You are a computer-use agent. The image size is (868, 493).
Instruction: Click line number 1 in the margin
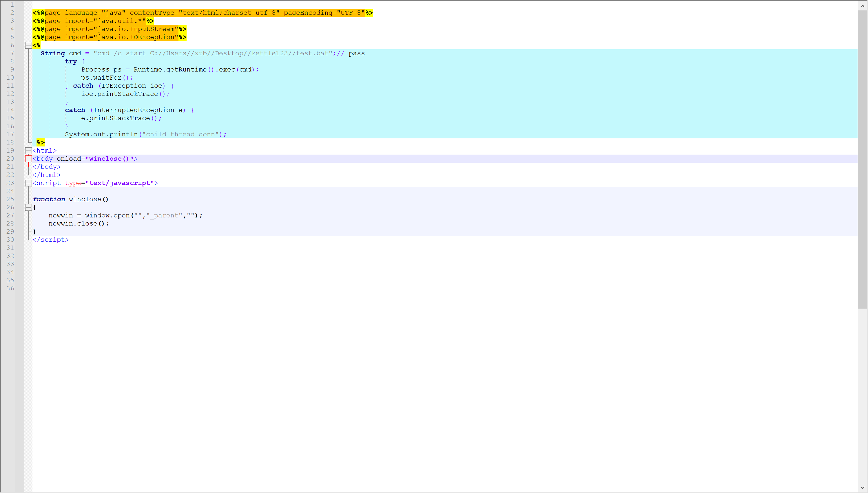(12, 5)
